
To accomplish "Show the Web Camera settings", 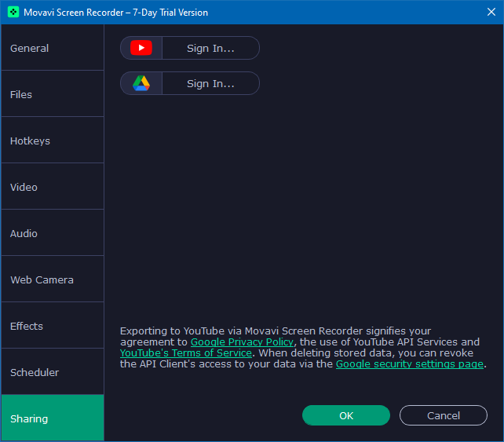I will coord(52,279).
